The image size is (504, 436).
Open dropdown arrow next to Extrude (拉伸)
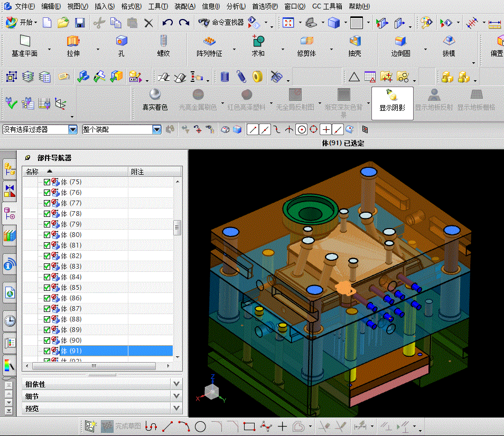(x=98, y=50)
